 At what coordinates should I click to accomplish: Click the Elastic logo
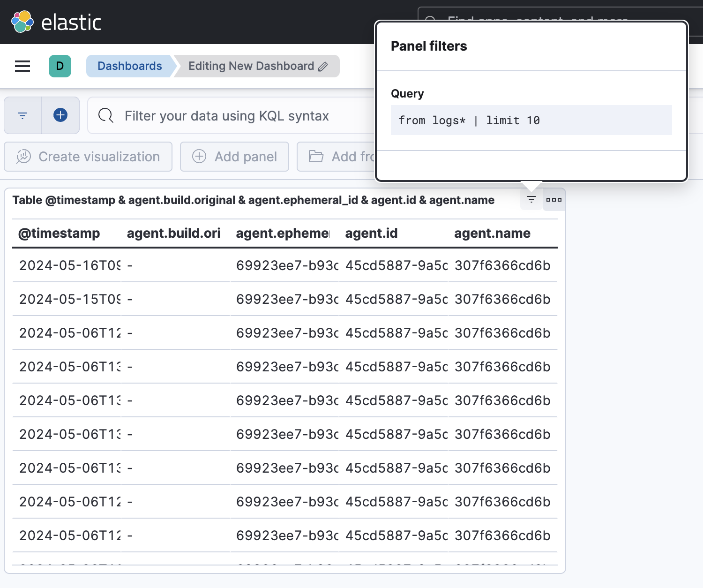coord(57,21)
